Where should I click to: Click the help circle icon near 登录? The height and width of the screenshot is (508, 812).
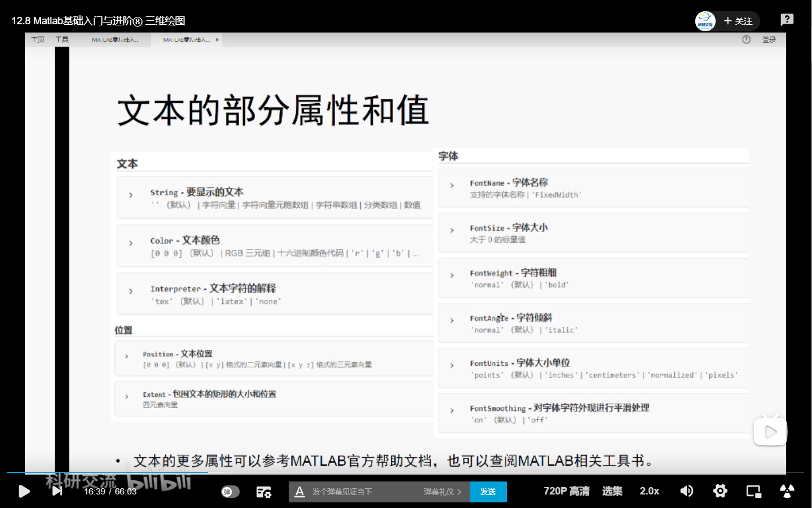[746, 40]
